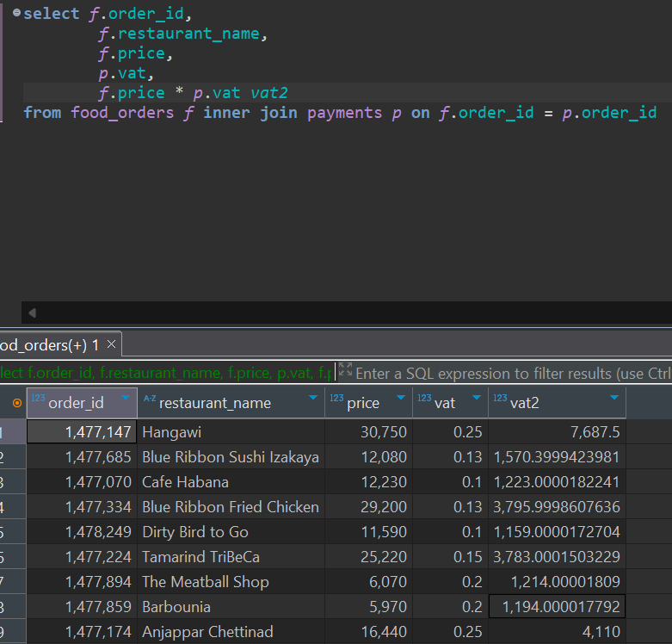Screen dimensions: 672x644
Task: Click the vat column header
Action: (450, 403)
